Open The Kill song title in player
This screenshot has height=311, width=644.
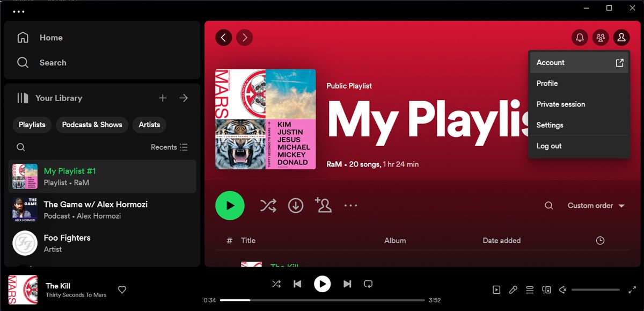tap(58, 286)
